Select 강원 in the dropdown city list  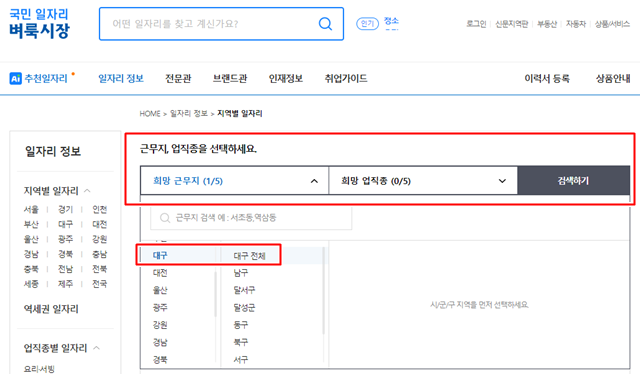[x=160, y=325]
